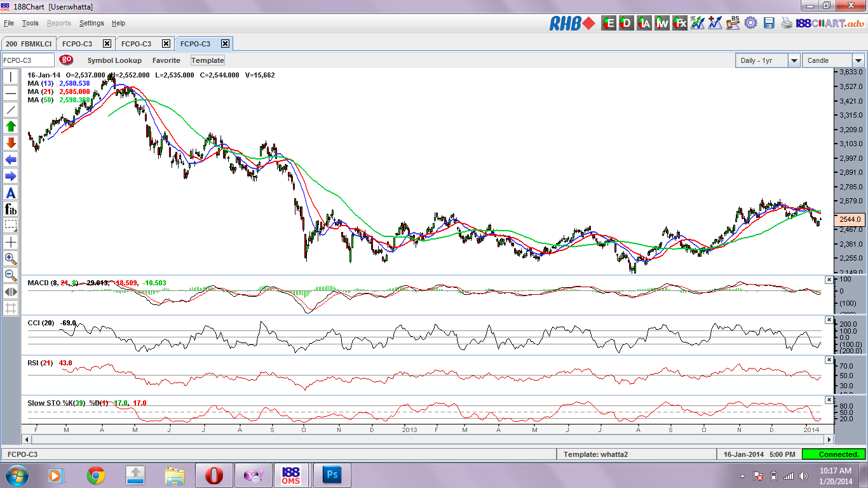Click the IA toolbar icon
Screen dimensions: 868x488
[x=645, y=24]
